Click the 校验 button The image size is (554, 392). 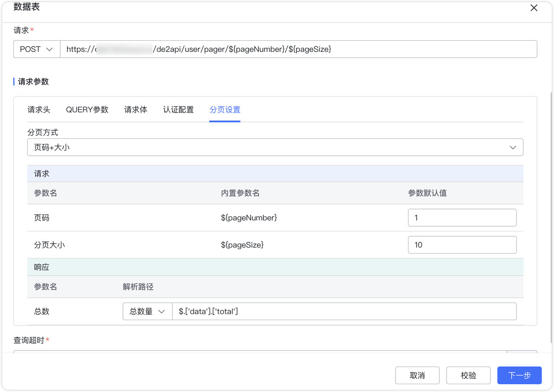pos(468,376)
